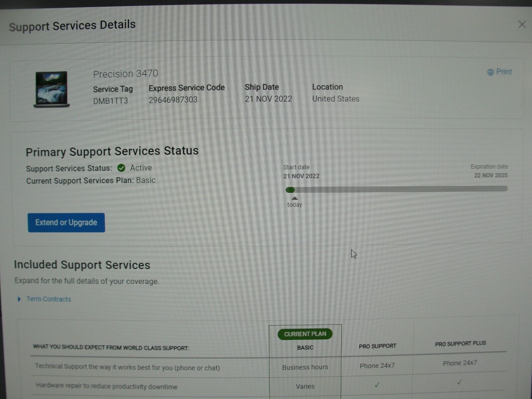The height and width of the screenshot is (399, 532).
Task: Click the expiration date 22 NOV 2025
Action: pyautogui.click(x=491, y=175)
